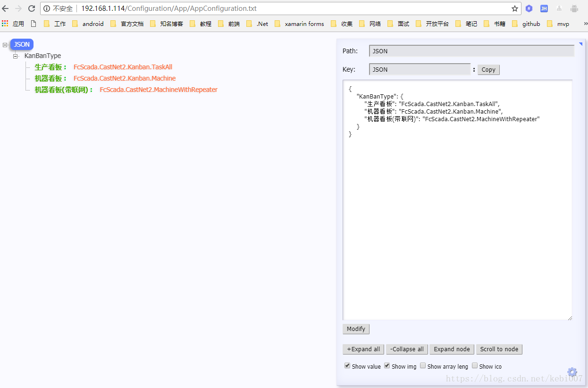Screen dimensions: 588x388
Task: Collapse the KanBanType node toggle
Action: pos(16,56)
